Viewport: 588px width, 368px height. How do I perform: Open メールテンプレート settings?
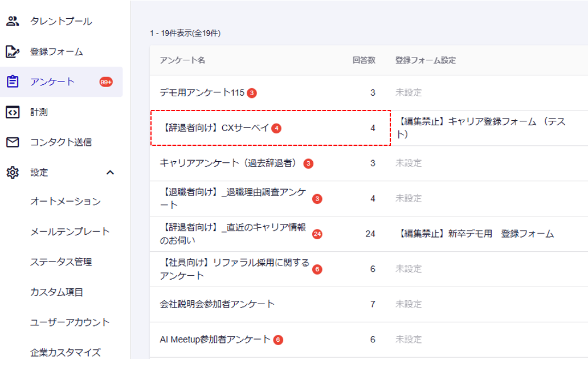tap(70, 232)
